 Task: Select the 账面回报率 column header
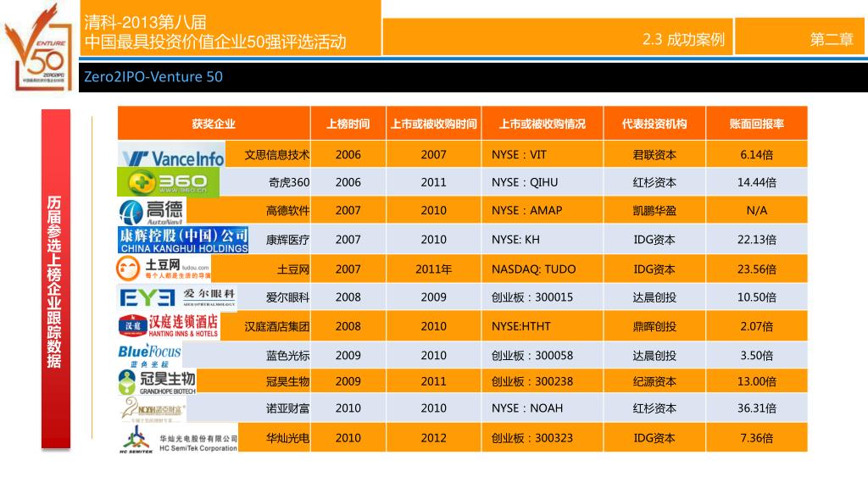coord(757,124)
